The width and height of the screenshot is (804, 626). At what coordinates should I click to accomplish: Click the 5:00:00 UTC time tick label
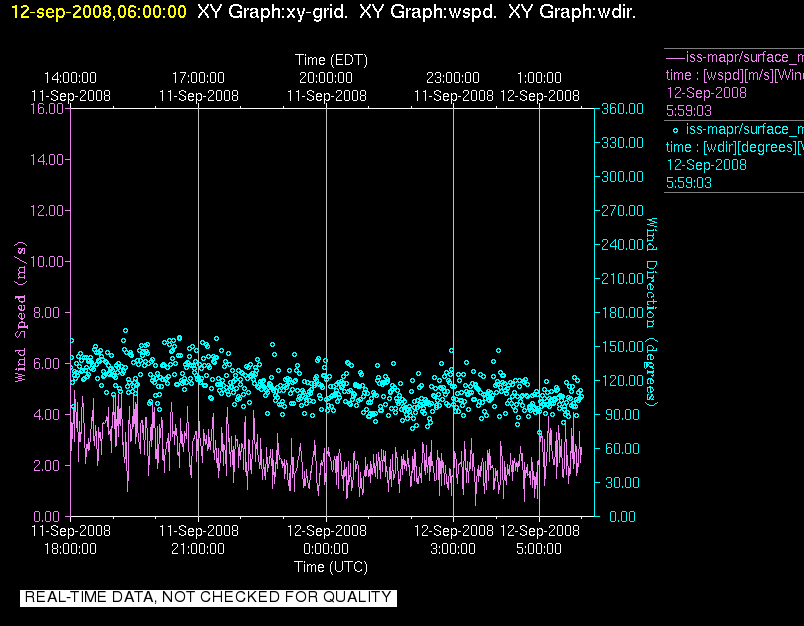(x=539, y=549)
